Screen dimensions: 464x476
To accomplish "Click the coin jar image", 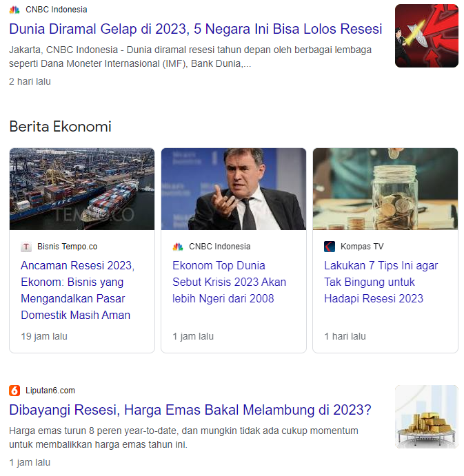I will pyautogui.click(x=385, y=189).
